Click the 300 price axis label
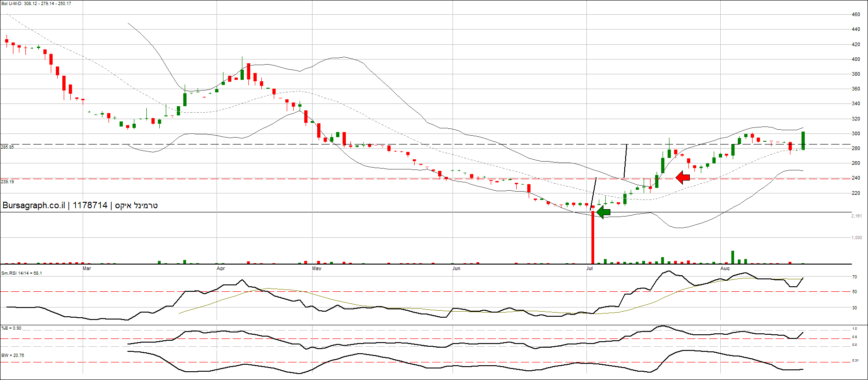868x380 pixels. 856,134
